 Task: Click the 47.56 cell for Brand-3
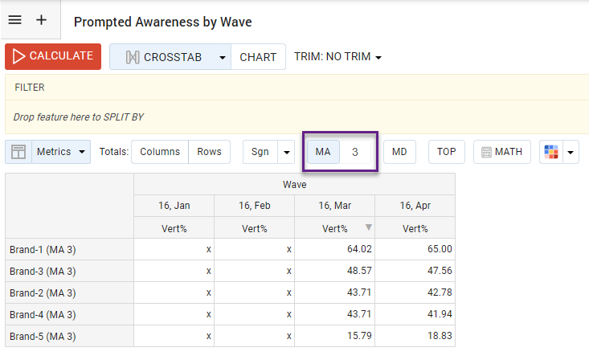click(415, 272)
